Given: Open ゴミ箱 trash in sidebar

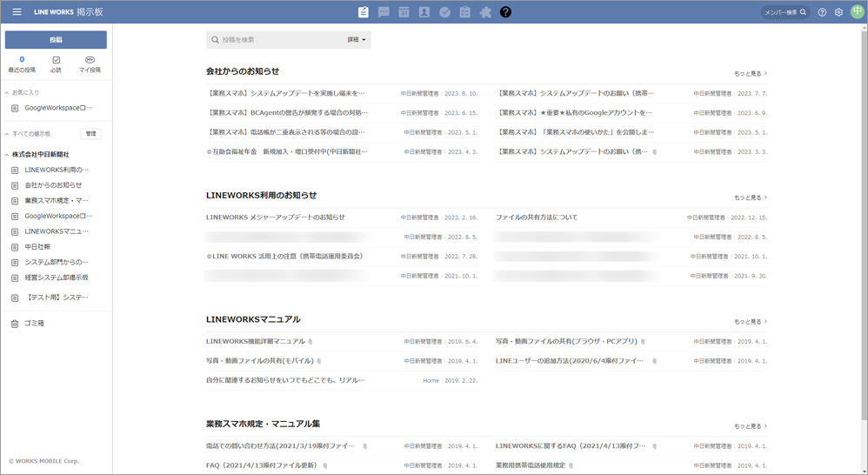Looking at the screenshot, I should 34,324.
